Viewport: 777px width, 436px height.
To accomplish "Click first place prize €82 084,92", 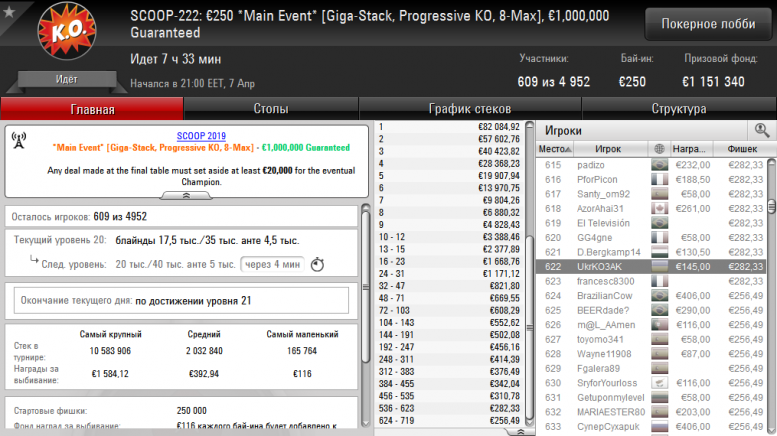I will 499,127.
